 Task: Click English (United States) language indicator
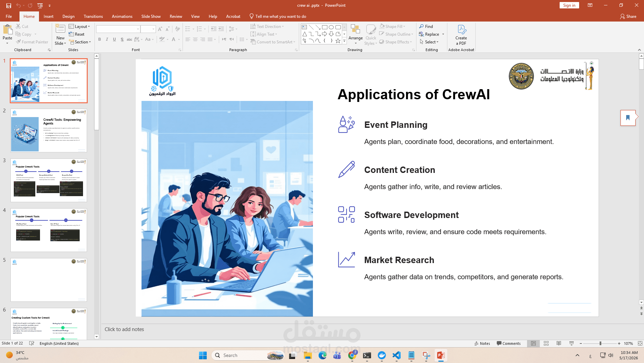(x=59, y=343)
